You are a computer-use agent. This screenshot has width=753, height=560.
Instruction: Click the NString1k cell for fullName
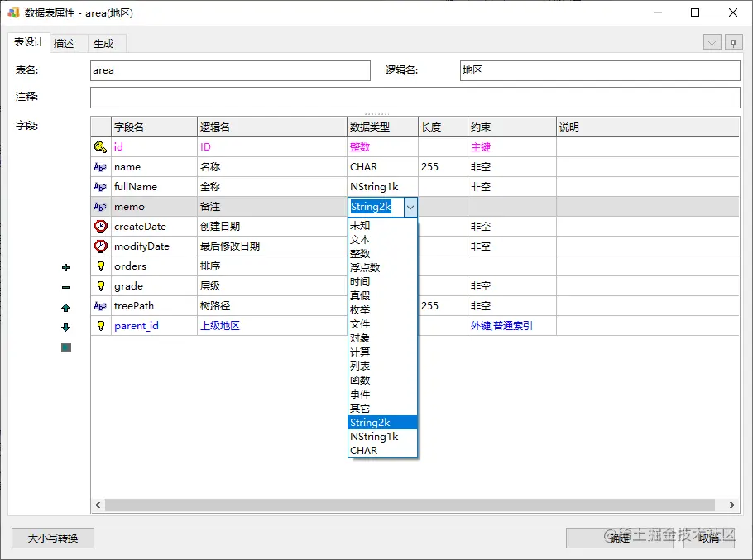tap(383, 187)
